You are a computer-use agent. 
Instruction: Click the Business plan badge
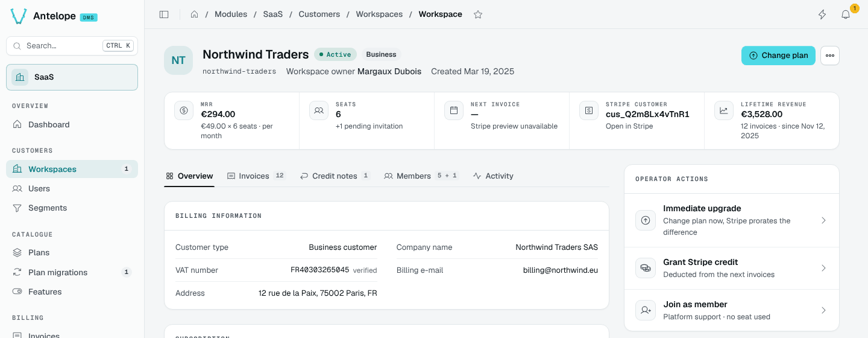(x=381, y=54)
